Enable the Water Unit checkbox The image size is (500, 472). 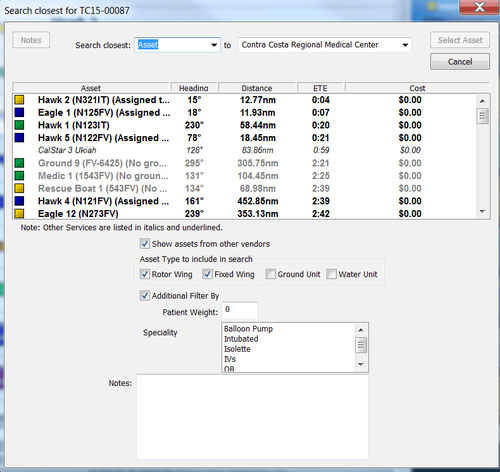click(x=331, y=274)
